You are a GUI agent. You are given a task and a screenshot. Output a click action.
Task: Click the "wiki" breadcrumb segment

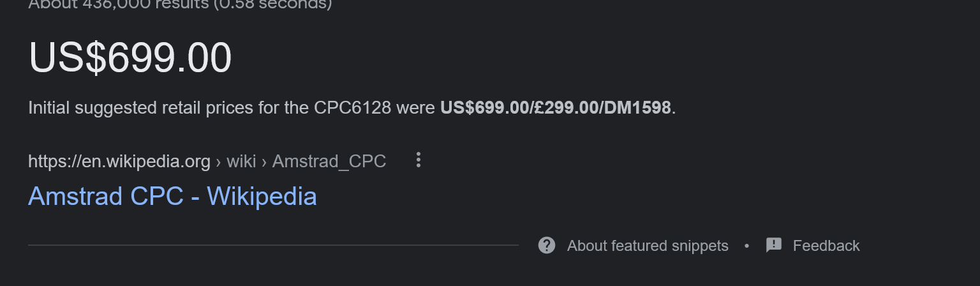click(241, 161)
